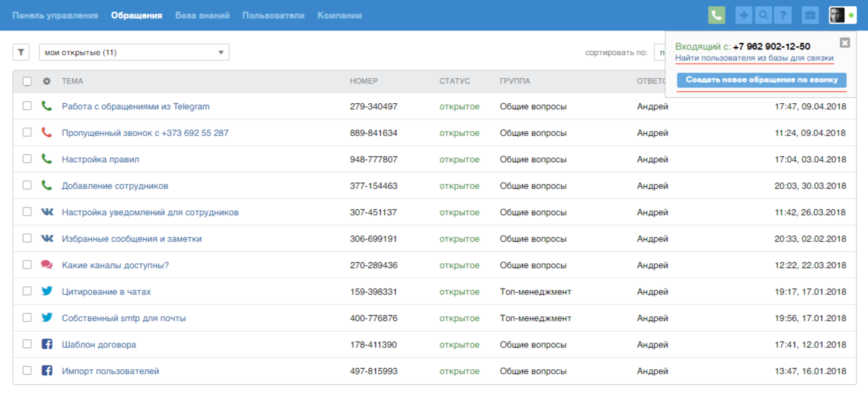Click the filter funnel icon
The width and height of the screenshot is (868, 397).
coord(21,52)
